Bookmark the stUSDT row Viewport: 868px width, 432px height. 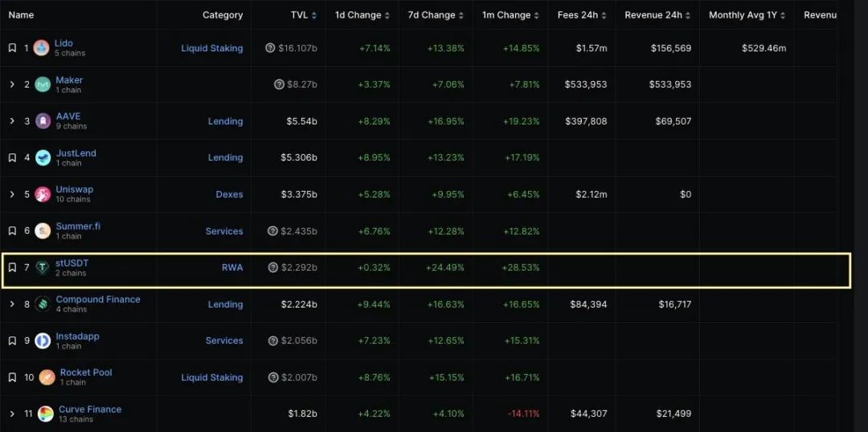coord(12,267)
